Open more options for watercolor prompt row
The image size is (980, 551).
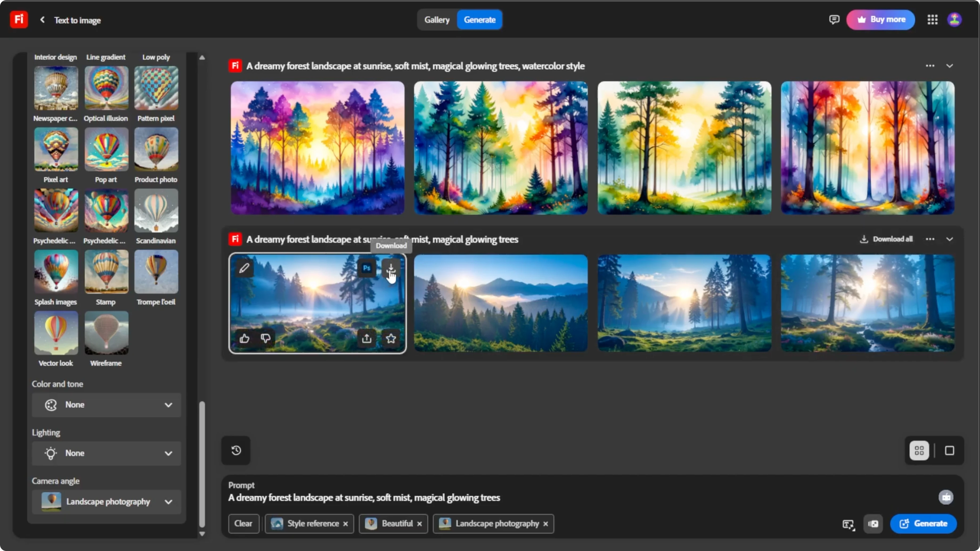pyautogui.click(x=930, y=66)
